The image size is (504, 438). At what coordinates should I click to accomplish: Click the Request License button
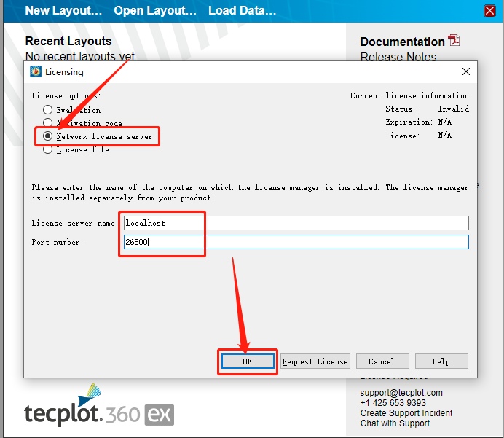[x=315, y=361]
